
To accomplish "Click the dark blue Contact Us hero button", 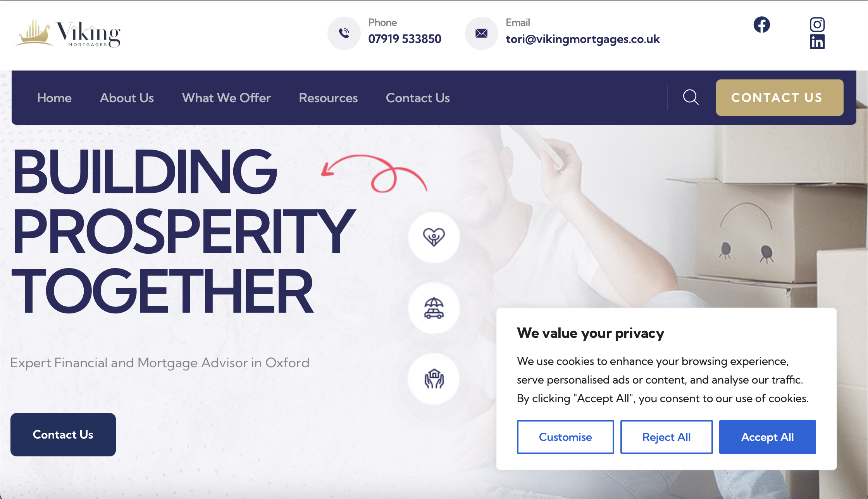I will (63, 435).
